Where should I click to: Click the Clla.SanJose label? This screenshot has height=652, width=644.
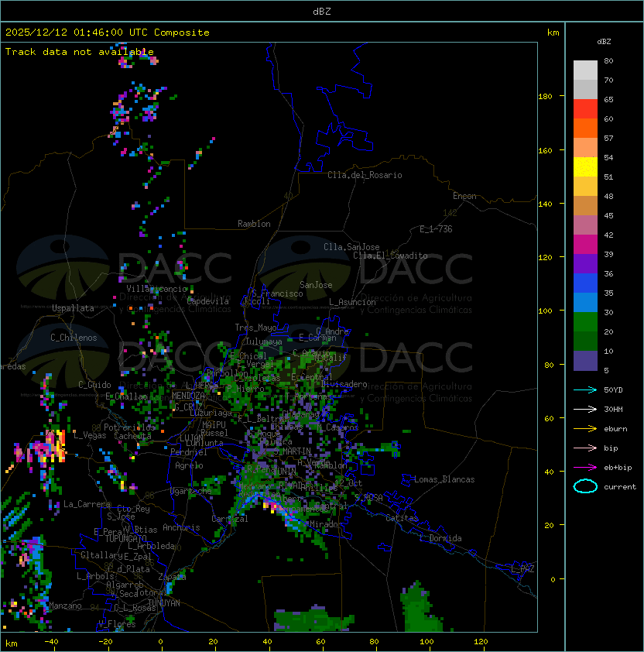351,247
